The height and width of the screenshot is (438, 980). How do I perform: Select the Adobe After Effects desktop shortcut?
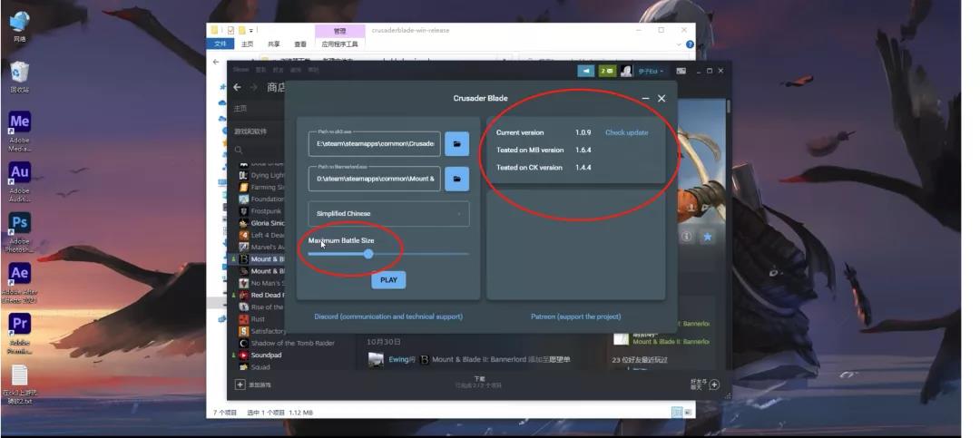point(19,282)
